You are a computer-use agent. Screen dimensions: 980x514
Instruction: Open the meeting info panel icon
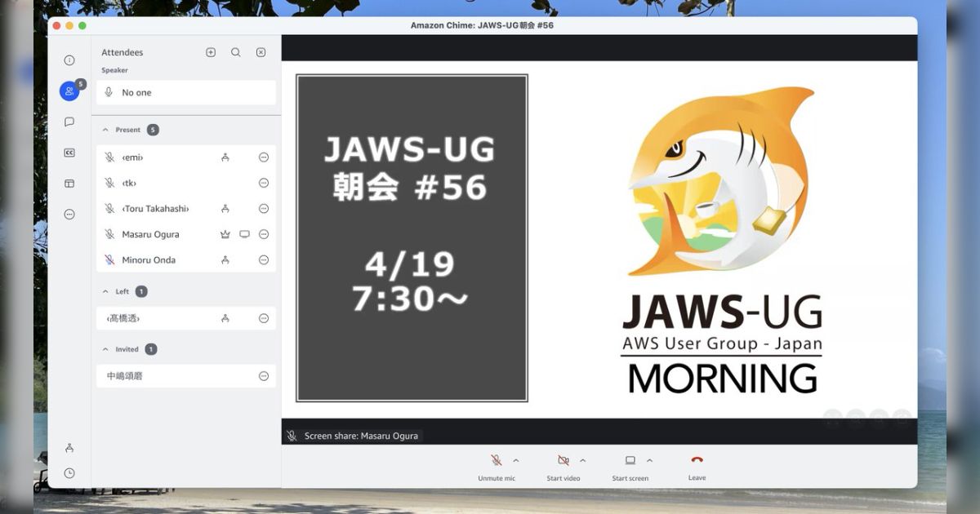tap(69, 60)
